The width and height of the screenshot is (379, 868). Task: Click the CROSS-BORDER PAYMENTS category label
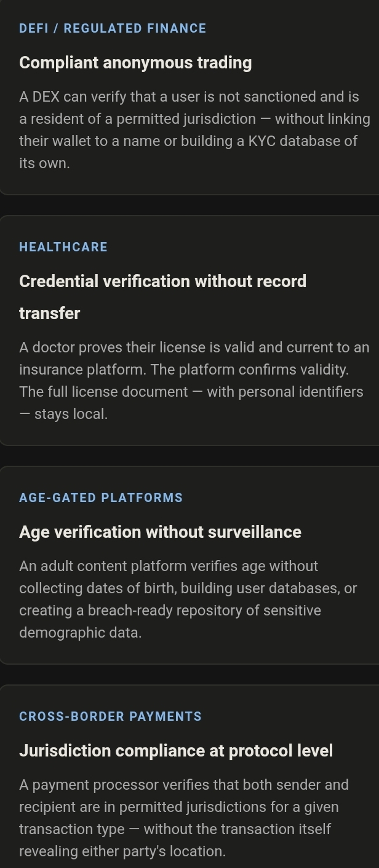coord(110,716)
